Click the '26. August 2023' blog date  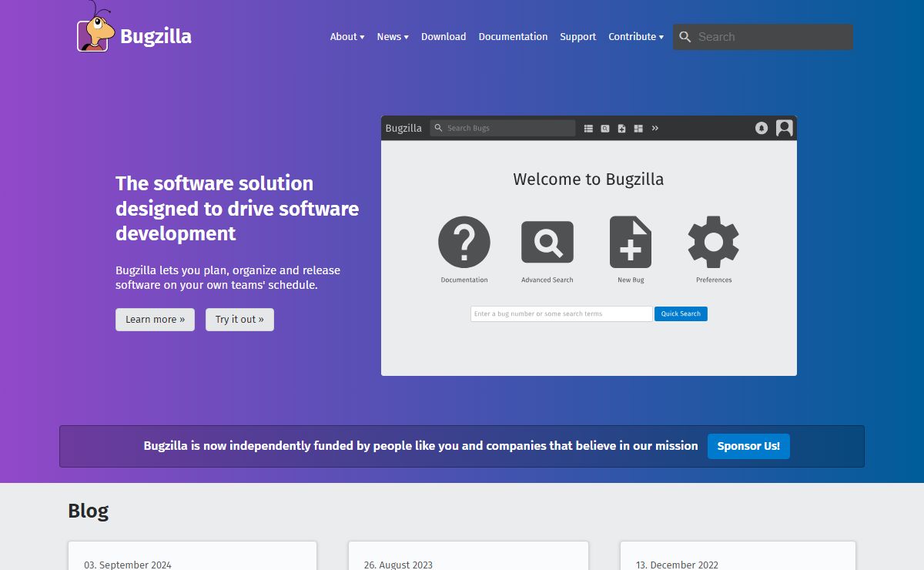pyautogui.click(x=398, y=565)
